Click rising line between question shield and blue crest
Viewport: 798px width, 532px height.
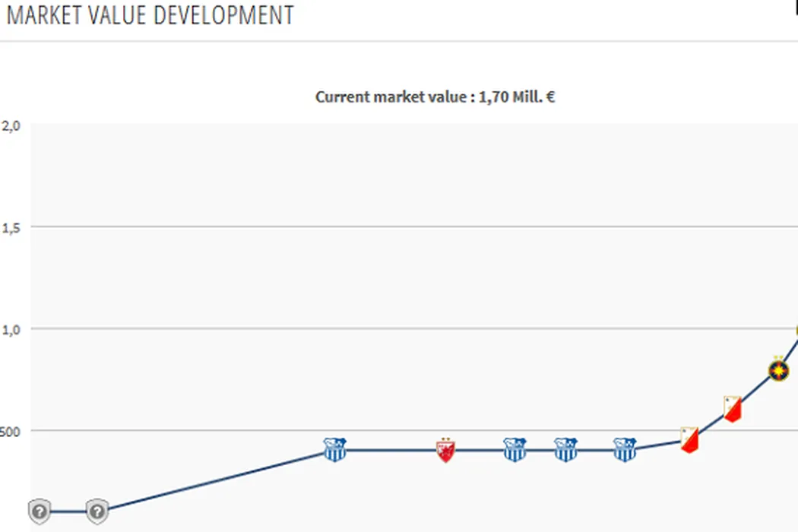217,480
